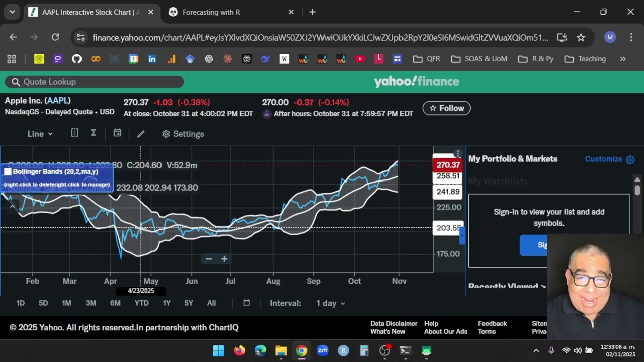View site information icon in address bar
This screenshot has height=362, width=644.
80,37
